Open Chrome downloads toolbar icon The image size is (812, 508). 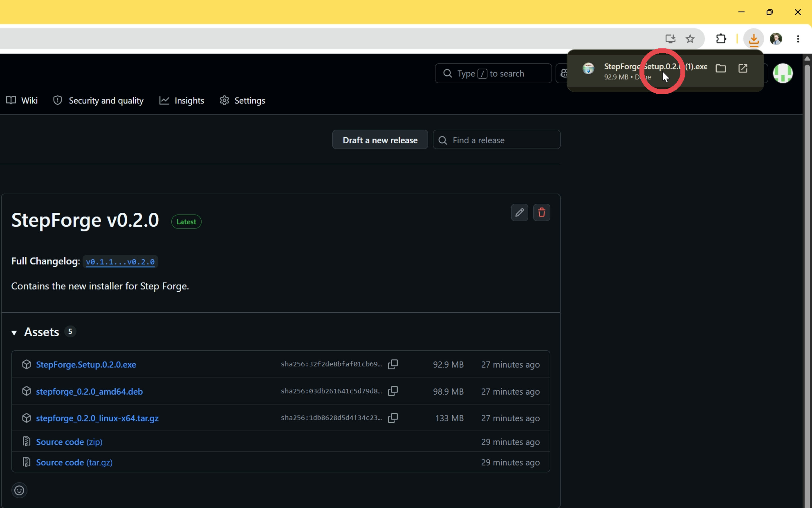pyautogui.click(x=754, y=39)
